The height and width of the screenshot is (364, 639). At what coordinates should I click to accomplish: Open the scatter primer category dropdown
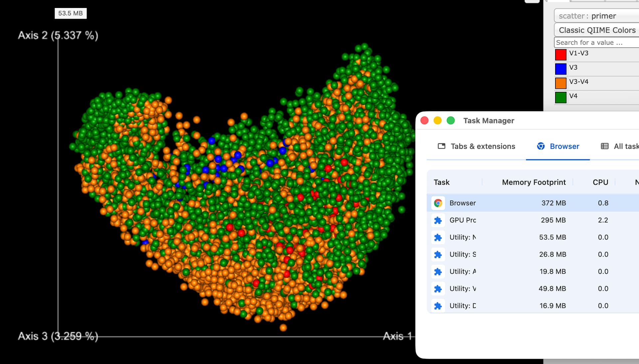[596, 16]
